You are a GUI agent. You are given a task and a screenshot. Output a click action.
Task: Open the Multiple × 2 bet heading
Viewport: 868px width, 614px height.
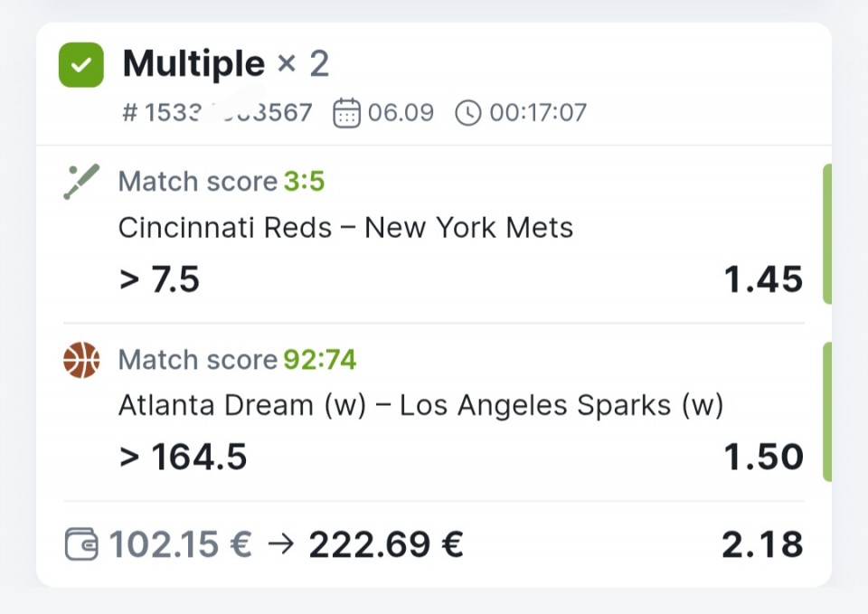226,63
